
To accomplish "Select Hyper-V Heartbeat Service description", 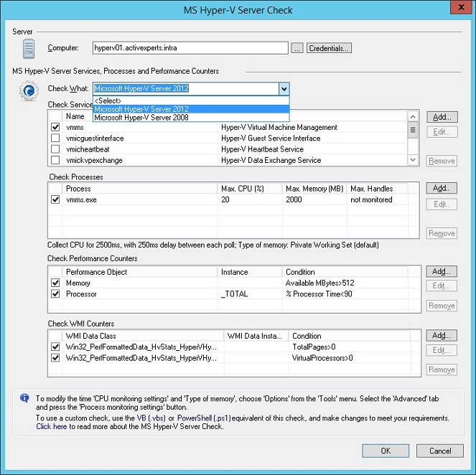I will point(262,149).
